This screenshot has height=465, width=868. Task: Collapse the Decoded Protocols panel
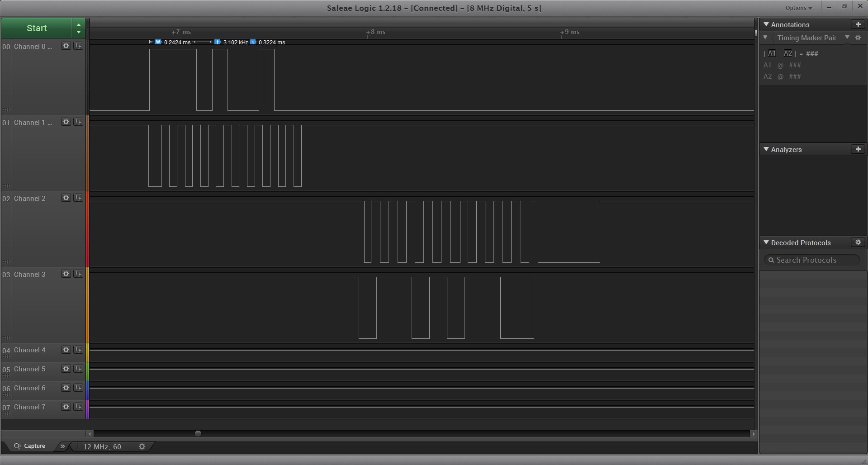[x=766, y=242]
